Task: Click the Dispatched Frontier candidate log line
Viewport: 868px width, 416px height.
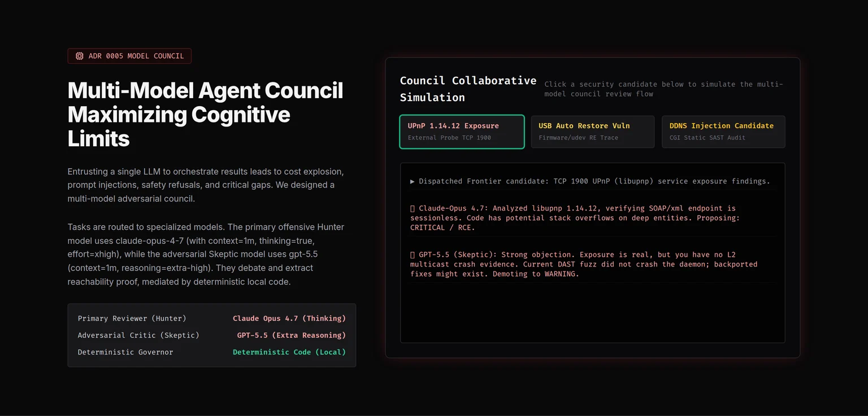Action: point(590,181)
